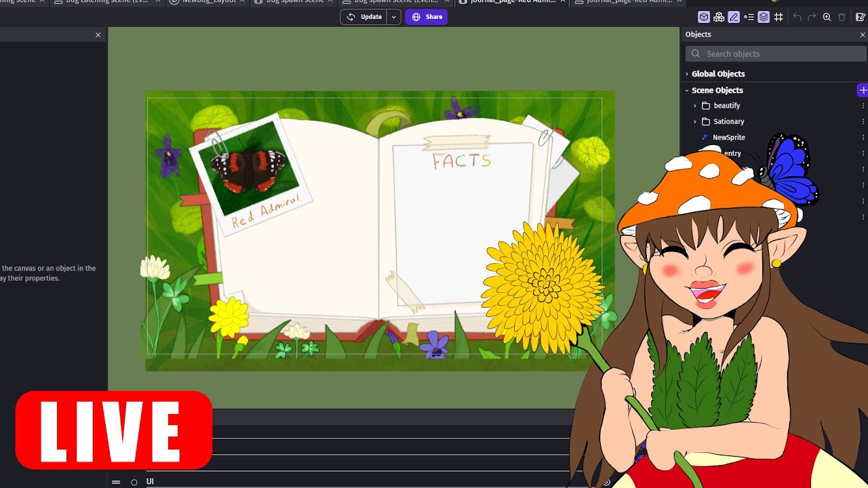Click the circle icon beside UI layer

(134, 482)
